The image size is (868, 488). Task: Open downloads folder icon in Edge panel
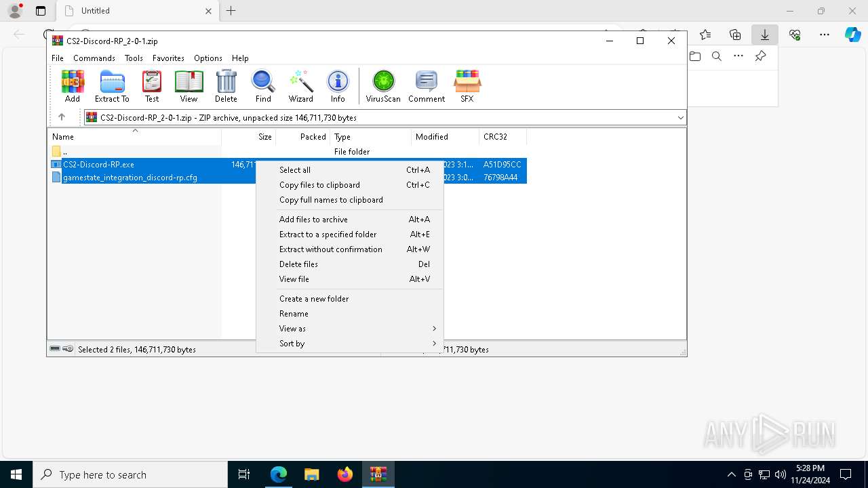[695, 56]
